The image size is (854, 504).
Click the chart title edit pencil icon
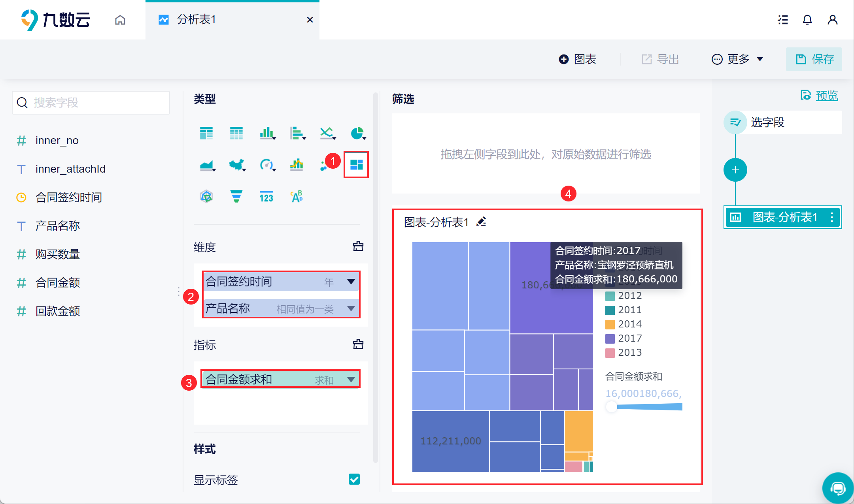[481, 222]
